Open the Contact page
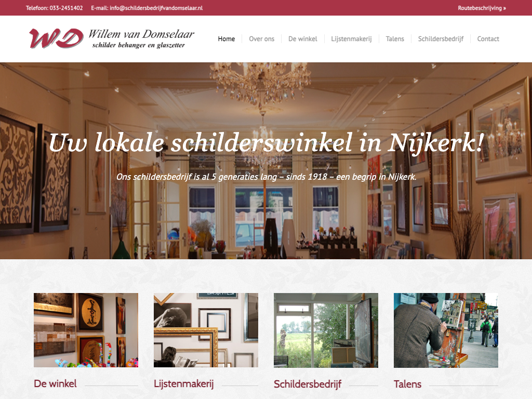532x399 pixels. click(488, 38)
